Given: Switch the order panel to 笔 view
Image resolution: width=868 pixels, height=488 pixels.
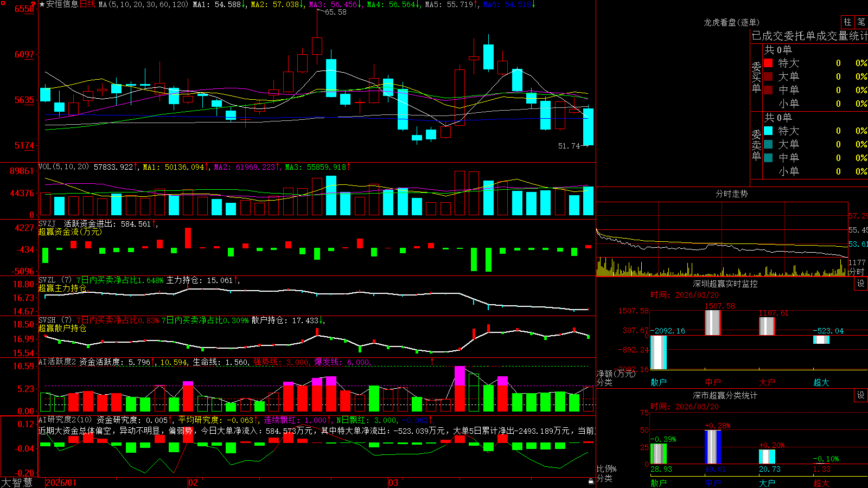Looking at the screenshot, I should pos(861,22).
